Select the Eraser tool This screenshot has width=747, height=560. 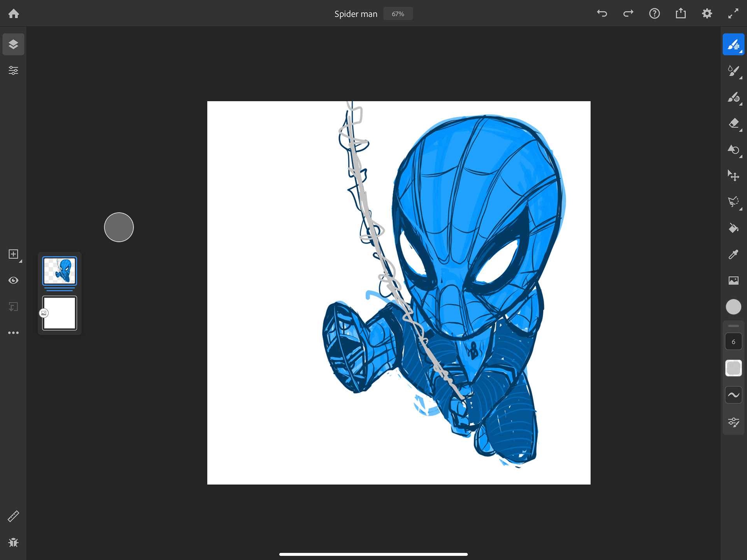coord(733,124)
